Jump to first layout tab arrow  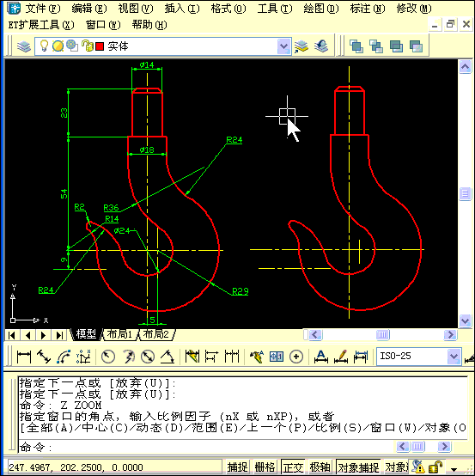pos(12,335)
